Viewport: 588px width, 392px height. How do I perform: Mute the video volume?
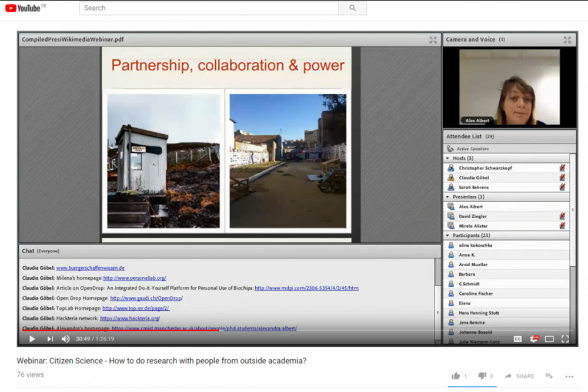click(x=66, y=339)
